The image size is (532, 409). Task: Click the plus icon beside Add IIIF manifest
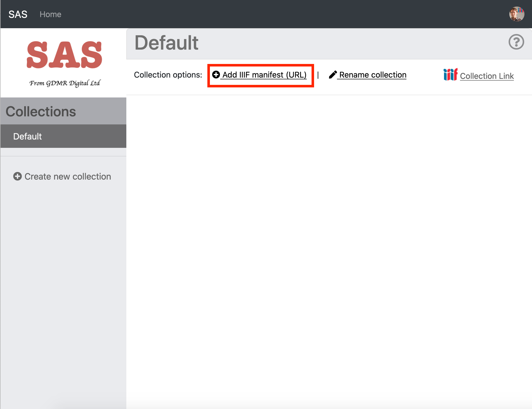(x=216, y=75)
